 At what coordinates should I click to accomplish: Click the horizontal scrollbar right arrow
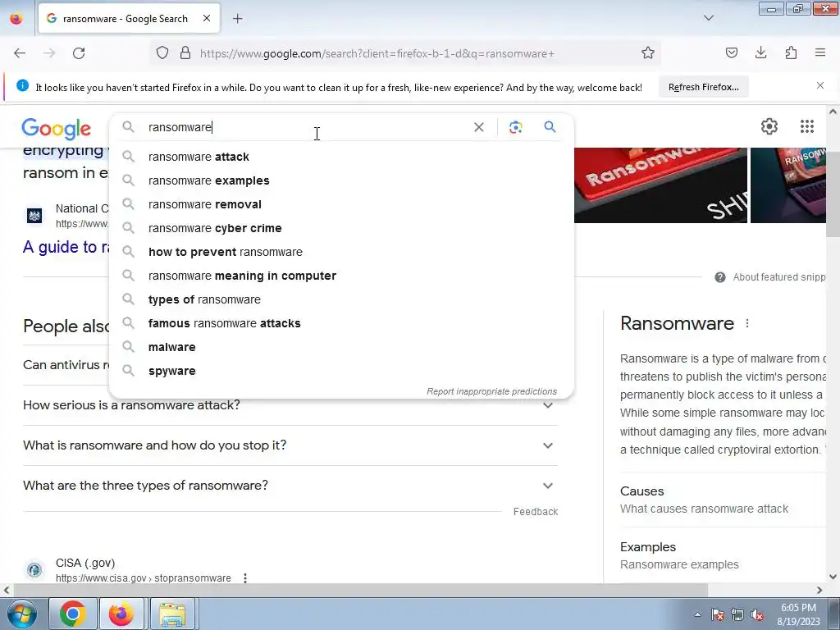click(x=819, y=590)
